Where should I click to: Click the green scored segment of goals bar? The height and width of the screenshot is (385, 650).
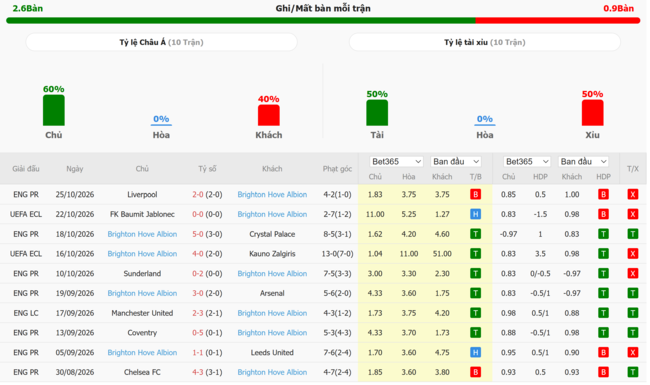click(241, 20)
